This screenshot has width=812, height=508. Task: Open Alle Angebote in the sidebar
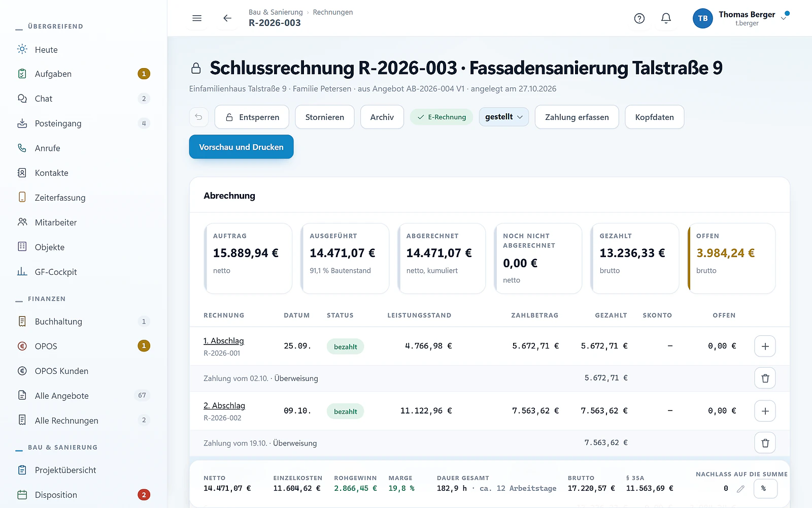[83, 396]
